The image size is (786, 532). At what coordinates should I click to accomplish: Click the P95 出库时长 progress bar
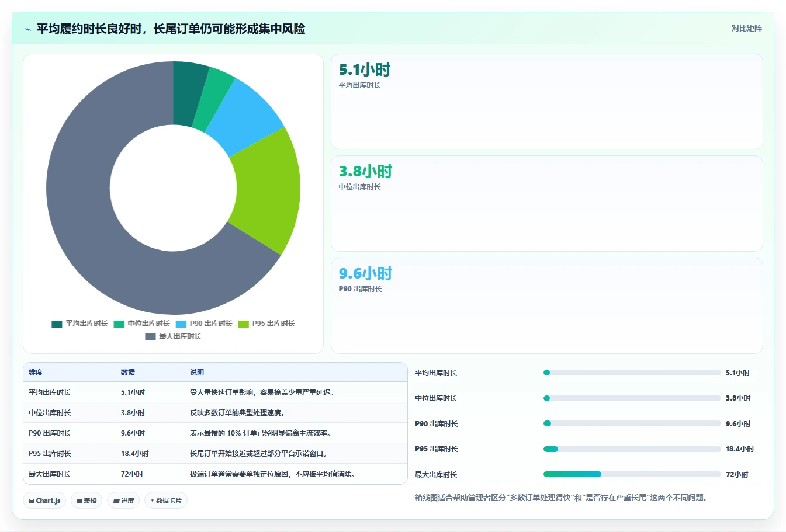click(632, 449)
